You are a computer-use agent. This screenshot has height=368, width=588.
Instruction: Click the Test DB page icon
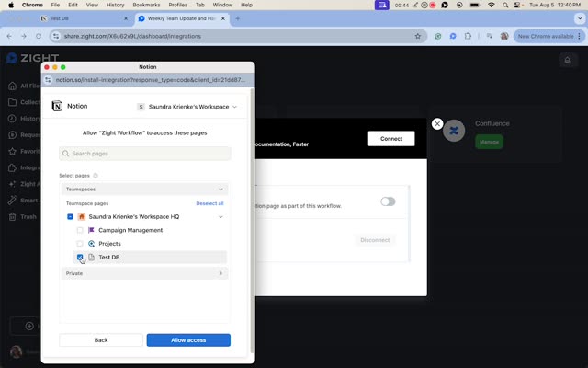pos(91,258)
